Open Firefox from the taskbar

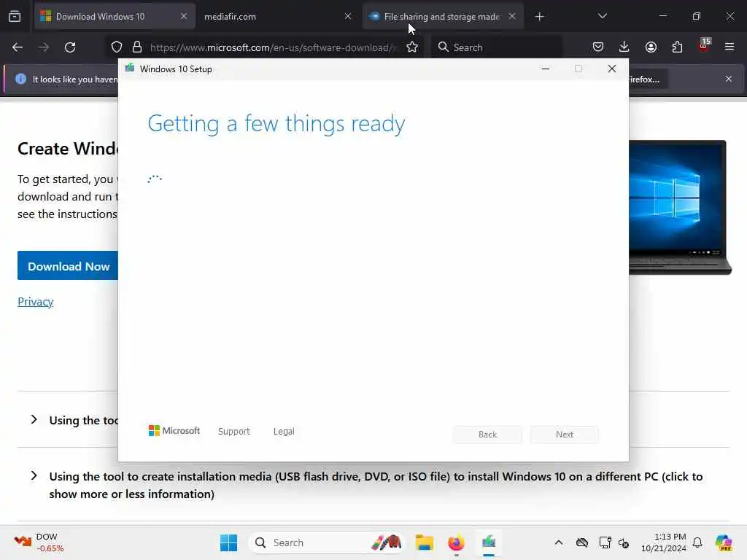pyautogui.click(x=456, y=542)
